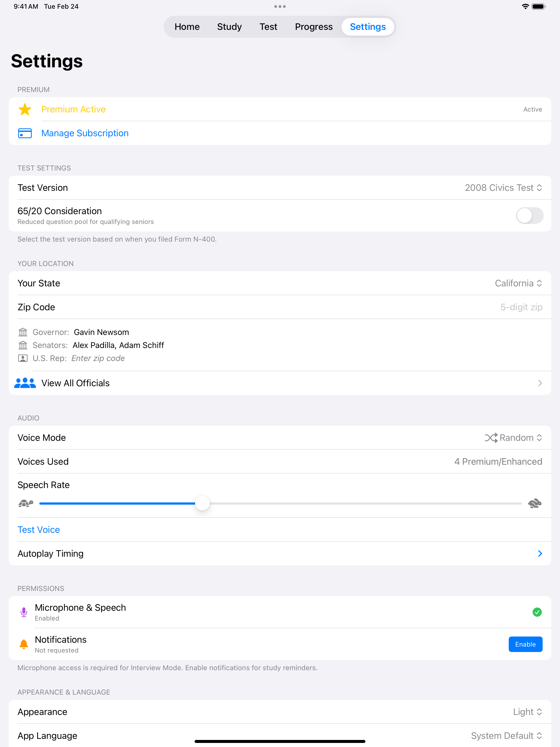The height and width of the screenshot is (747, 560).
Task: Tap the 9:41 AM clock in status bar
Action: (x=26, y=7)
